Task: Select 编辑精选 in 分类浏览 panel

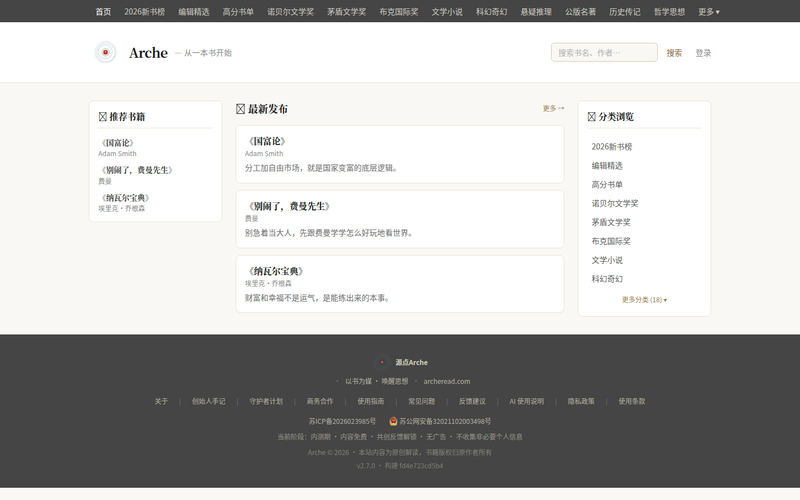Action: click(x=607, y=165)
